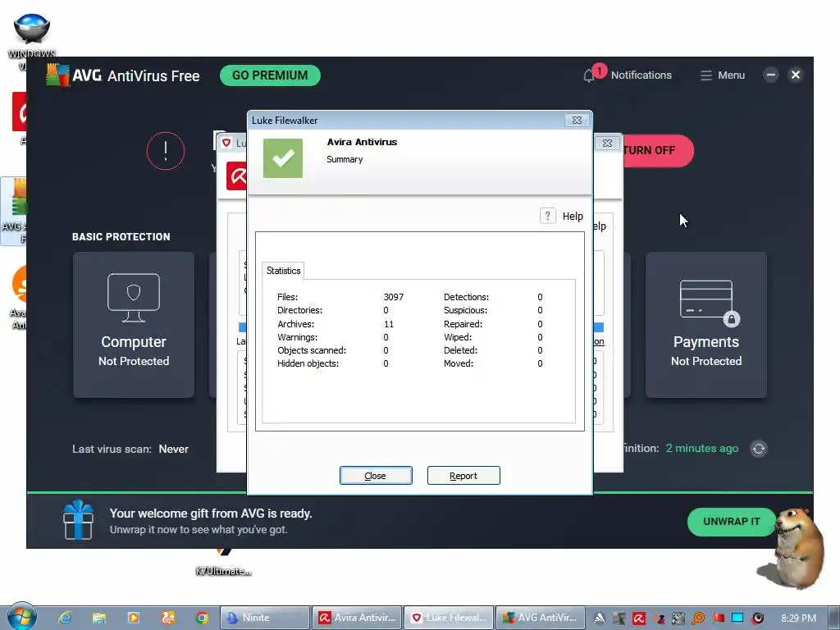Image resolution: width=840 pixels, height=630 pixels.
Task: Open the AVG Menu
Action: coord(722,75)
